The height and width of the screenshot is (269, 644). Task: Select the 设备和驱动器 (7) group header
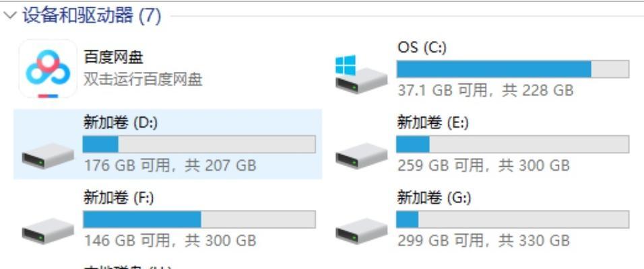click(x=92, y=16)
